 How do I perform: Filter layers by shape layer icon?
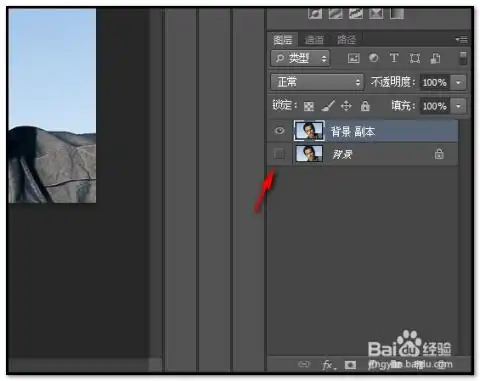[x=415, y=58]
